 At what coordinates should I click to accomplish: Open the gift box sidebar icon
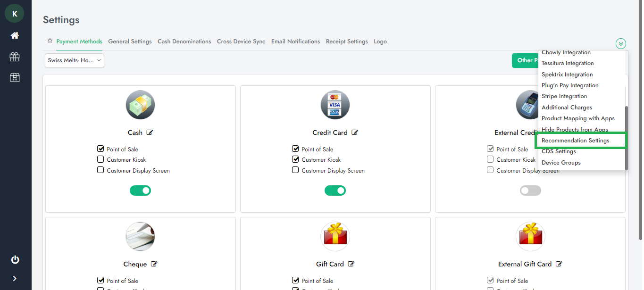[x=15, y=57]
